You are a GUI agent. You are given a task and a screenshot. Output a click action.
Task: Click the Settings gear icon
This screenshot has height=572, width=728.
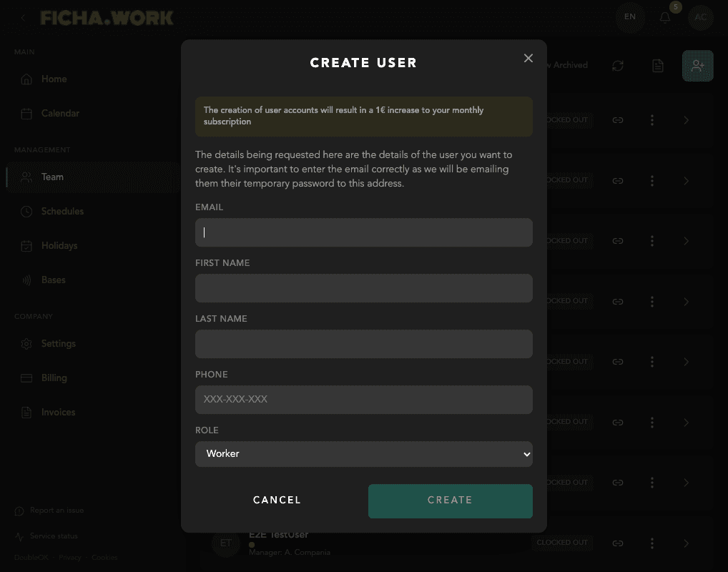pos(26,344)
